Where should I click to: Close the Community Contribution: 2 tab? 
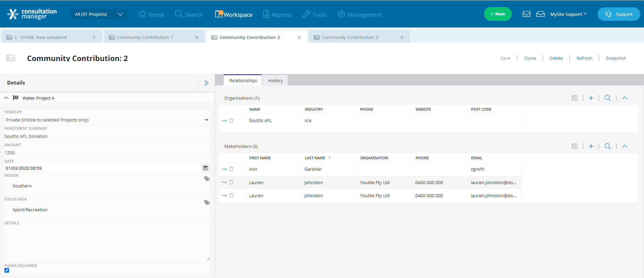click(x=299, y=37)
